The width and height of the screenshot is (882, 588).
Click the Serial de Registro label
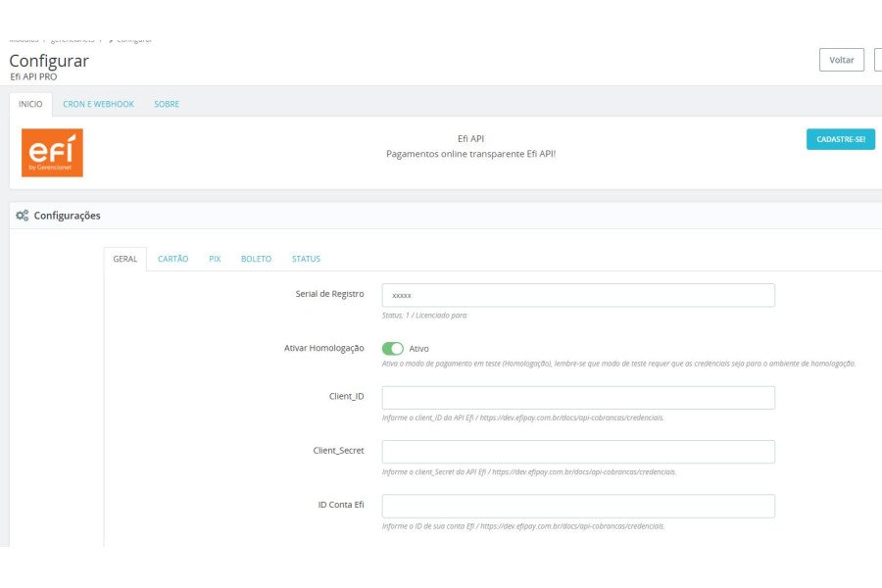tap(329, 294)
